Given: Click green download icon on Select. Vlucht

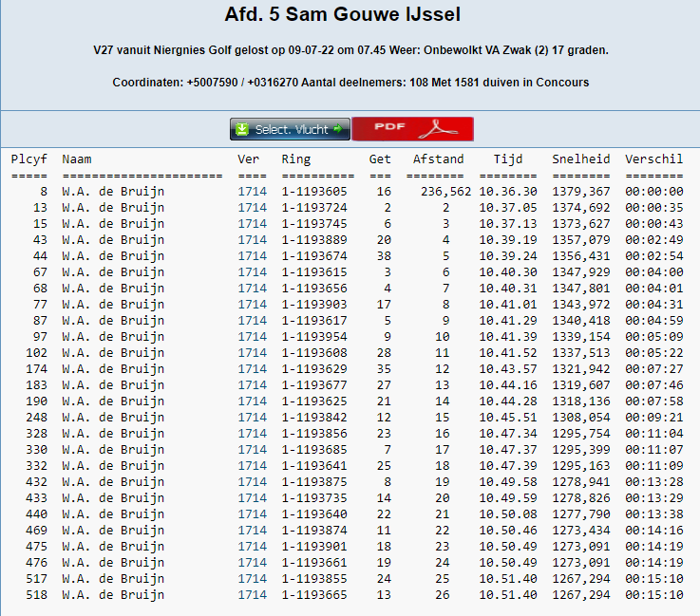Looking at the screenshot, I should (243, 129).
